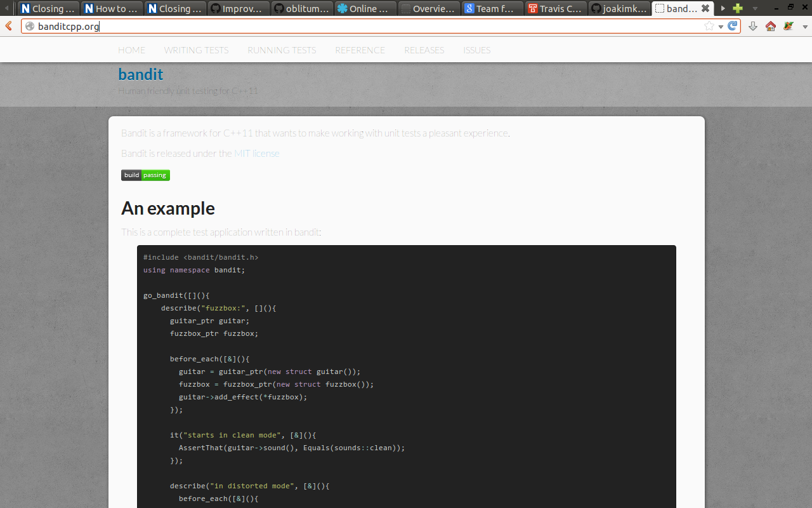Click the 'it("starts in clean mode"' line
The height and width of the screenshot is (508, 812).
[x=243, y=435]
